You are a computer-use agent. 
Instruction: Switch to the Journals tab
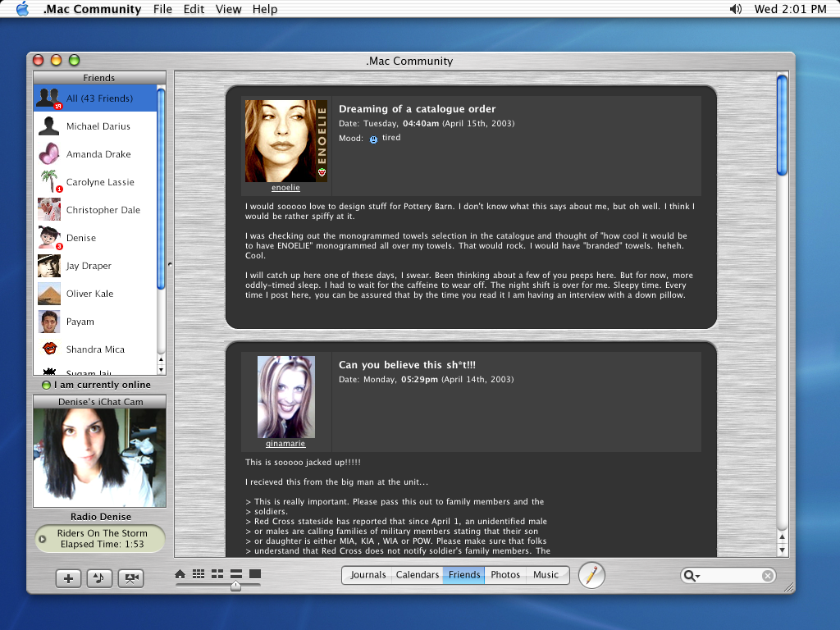367,575
